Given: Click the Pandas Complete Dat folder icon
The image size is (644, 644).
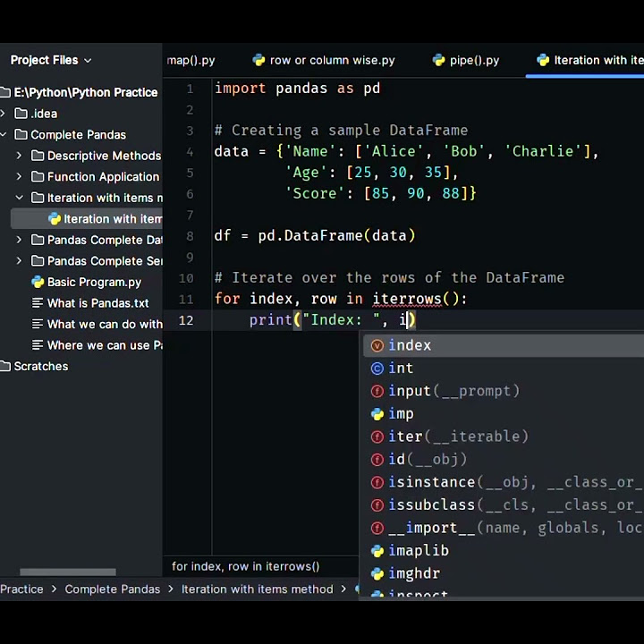Looking at the screenshot, I should point(38,240).
